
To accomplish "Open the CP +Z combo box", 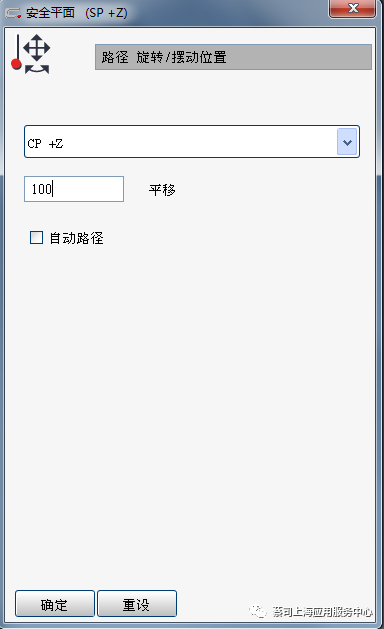I will coord(192,142).
